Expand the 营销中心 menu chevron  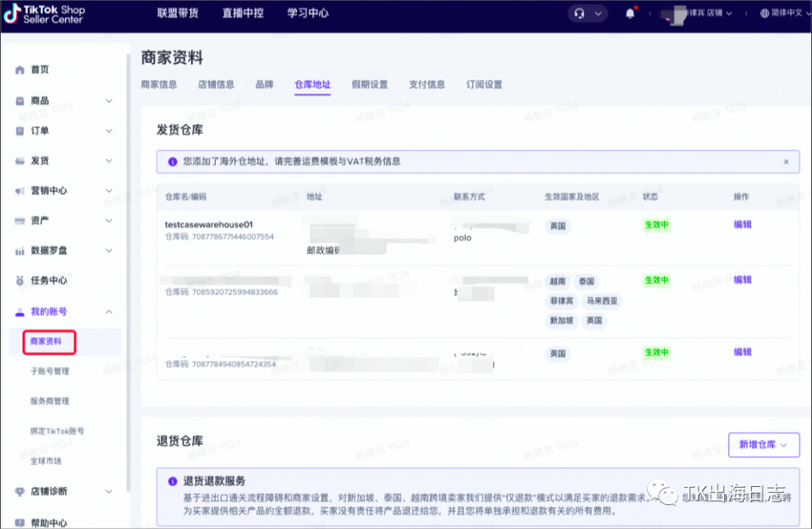109,190
